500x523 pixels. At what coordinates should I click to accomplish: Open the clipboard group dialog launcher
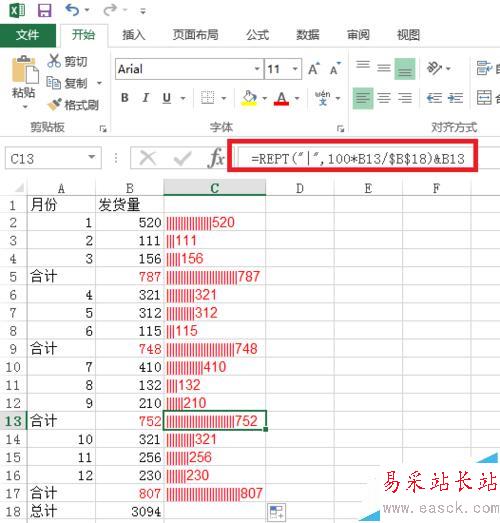[103, 128]
